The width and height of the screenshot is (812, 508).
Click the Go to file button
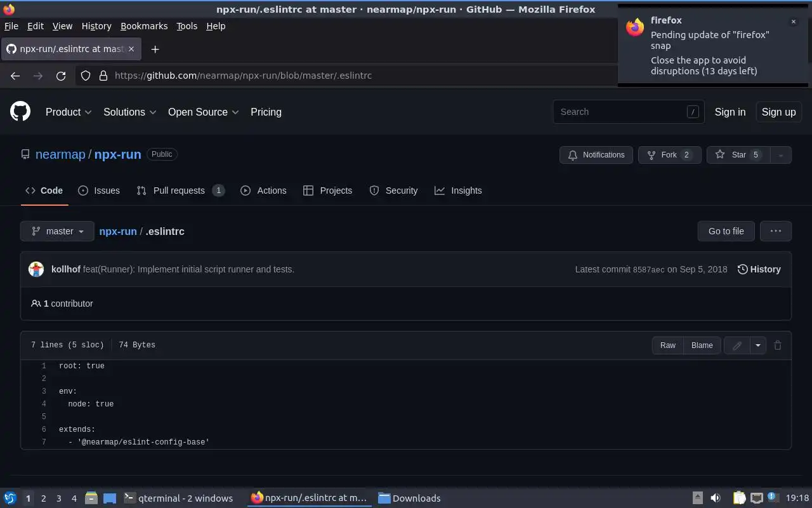726,231
